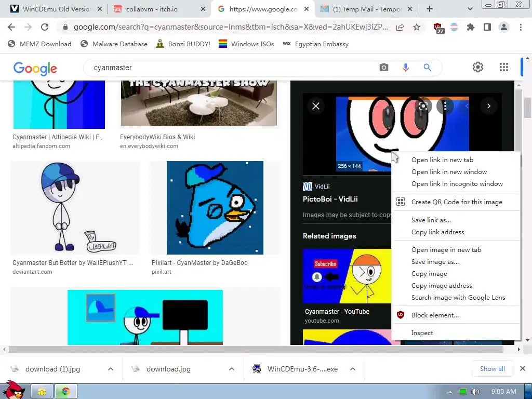This screenshot has height=399, width=532.
Task: Switch to the Temp Mail tab
Action: tap(366, 9)
